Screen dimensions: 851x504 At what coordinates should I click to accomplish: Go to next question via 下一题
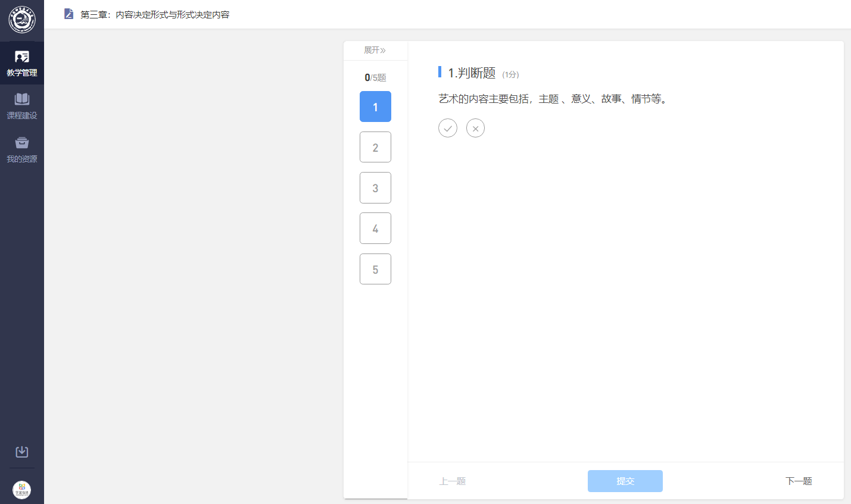point(799,481)
